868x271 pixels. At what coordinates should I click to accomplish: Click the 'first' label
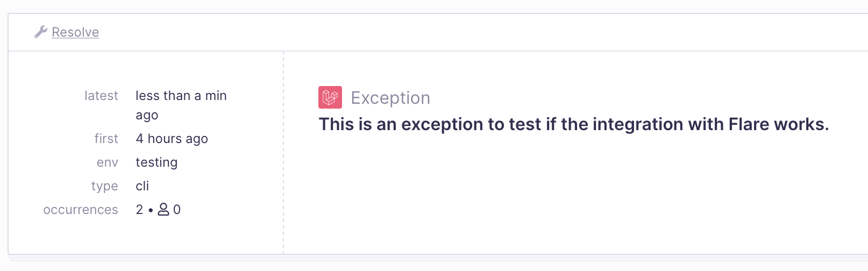pos(106,139)
